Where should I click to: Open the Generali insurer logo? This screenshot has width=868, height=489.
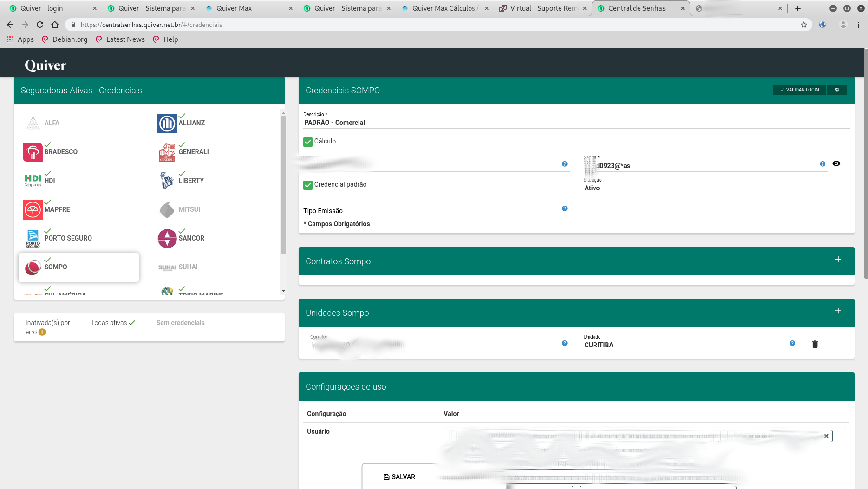point(167,152)
